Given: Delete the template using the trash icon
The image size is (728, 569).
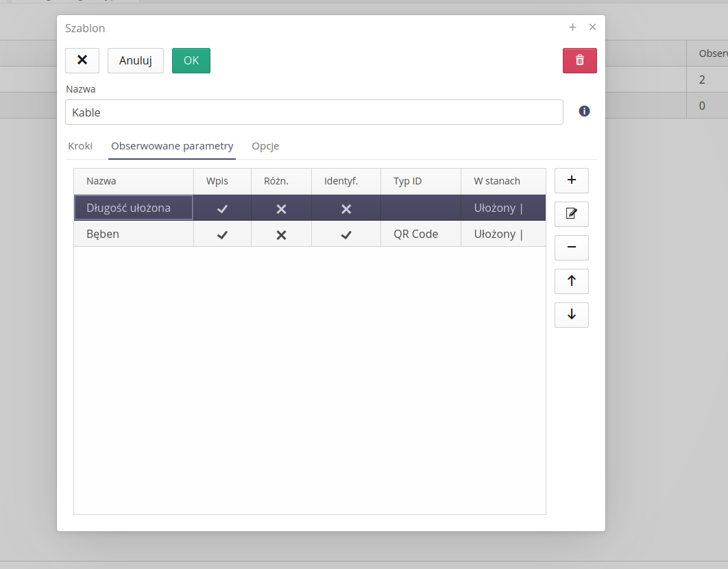Looking at the screenshot, I should click(579, 60).
